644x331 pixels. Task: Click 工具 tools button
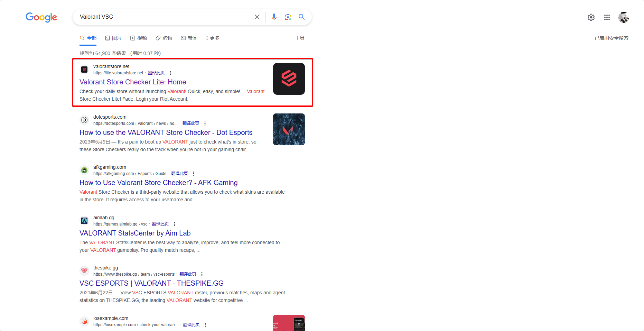[x=299, y=38]
